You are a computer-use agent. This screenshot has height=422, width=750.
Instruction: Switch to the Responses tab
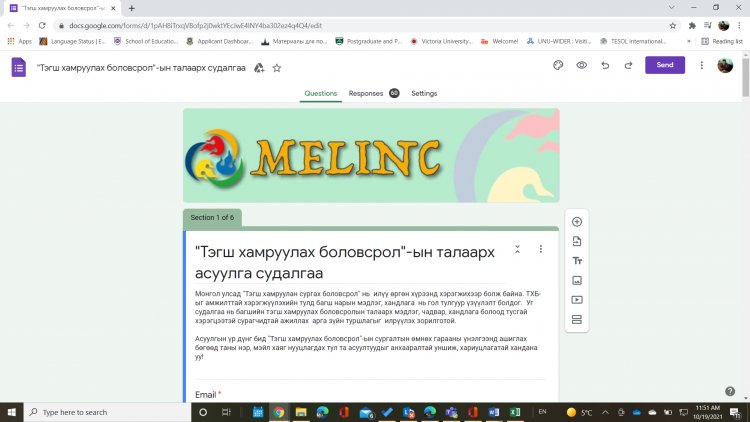coord(366,93)
